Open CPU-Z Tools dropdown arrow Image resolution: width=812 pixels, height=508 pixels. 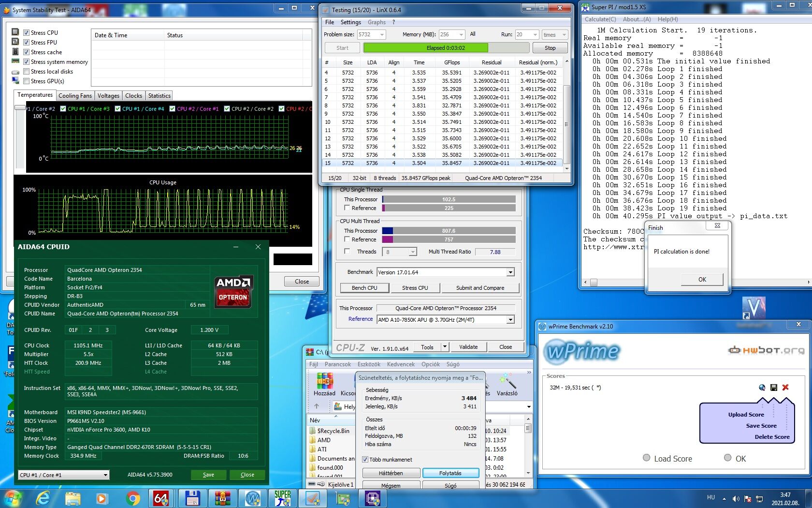[445, 347]
